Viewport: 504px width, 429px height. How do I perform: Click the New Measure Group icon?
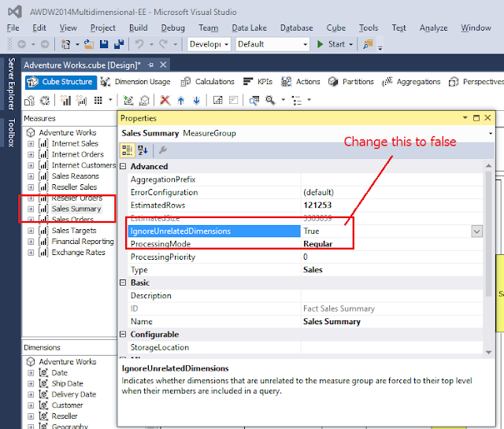point(81,101)
